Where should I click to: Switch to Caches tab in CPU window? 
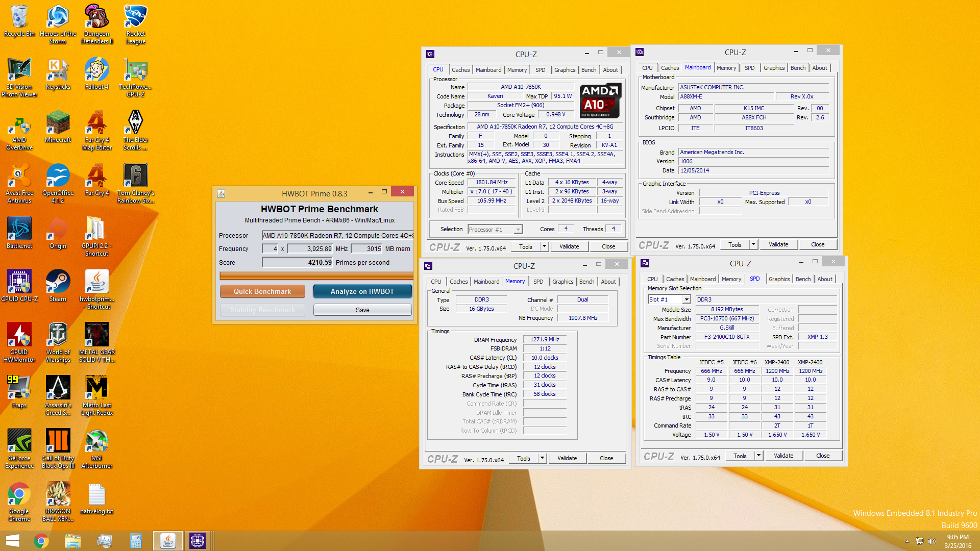tap(460, 70)
